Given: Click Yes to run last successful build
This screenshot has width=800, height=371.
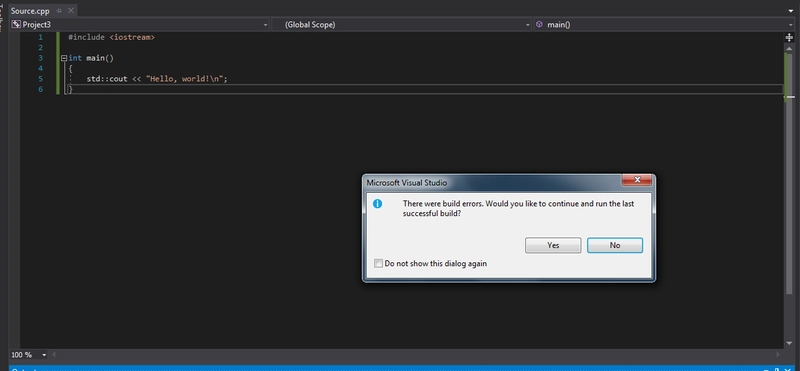Looking at the screenshot, I should [553, 245].
